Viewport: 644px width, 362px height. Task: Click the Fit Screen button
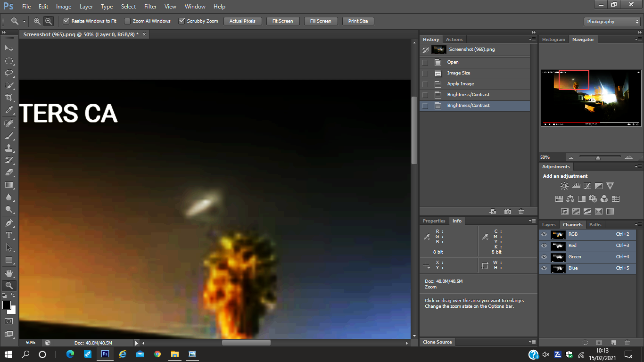283,21
